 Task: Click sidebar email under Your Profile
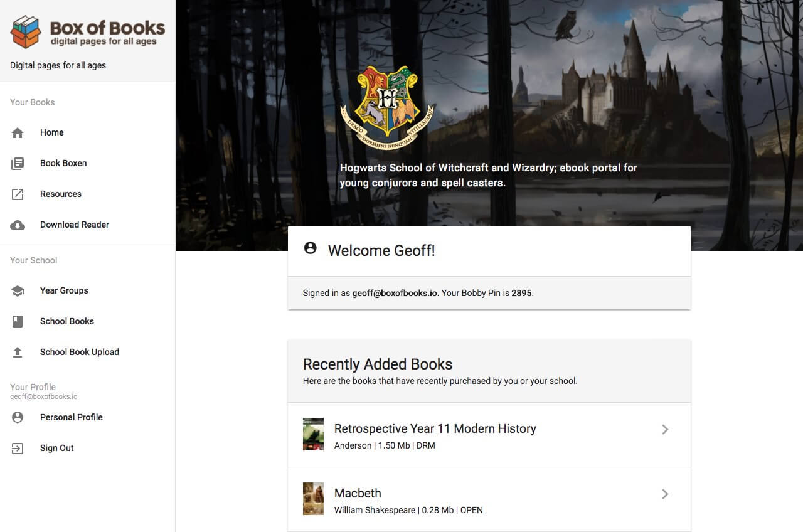[43, 396]
